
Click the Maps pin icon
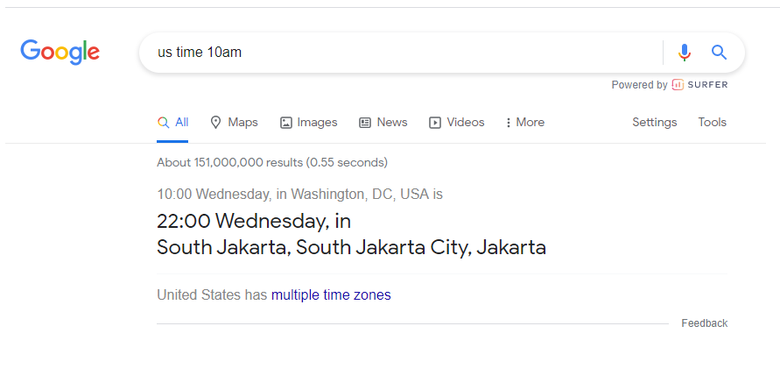tap(215, 122)
